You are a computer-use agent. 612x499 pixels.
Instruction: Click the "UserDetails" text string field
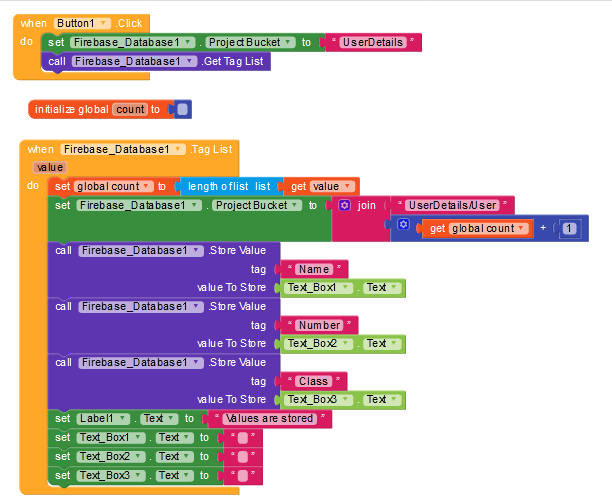coord(373,42)
